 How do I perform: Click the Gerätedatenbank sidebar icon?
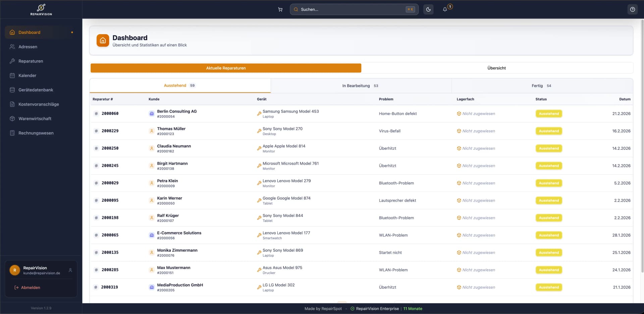click(12, 90)
